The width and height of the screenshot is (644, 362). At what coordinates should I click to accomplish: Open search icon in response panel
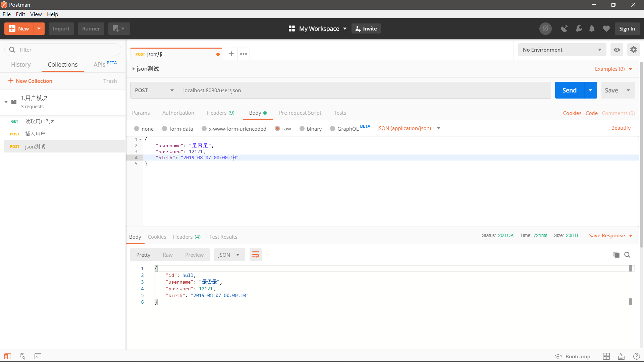627,255
